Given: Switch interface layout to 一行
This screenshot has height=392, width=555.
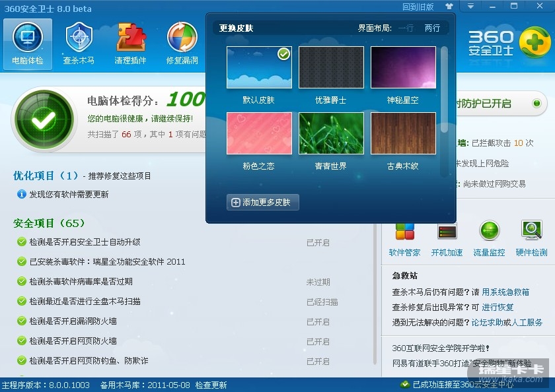Looking at the screenshot, I should point(406,28).
